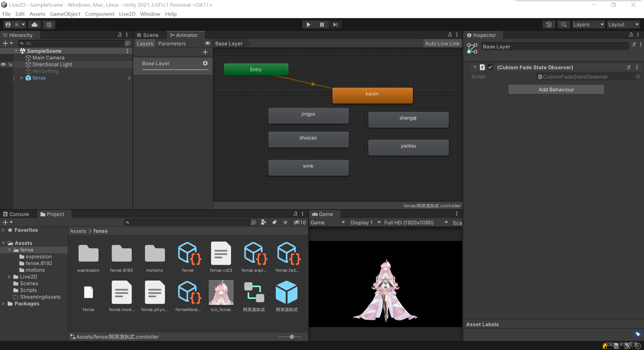Select the Layers tab in Animator
The height and width of the screenshot is (350, 644).
click(145, 43)
